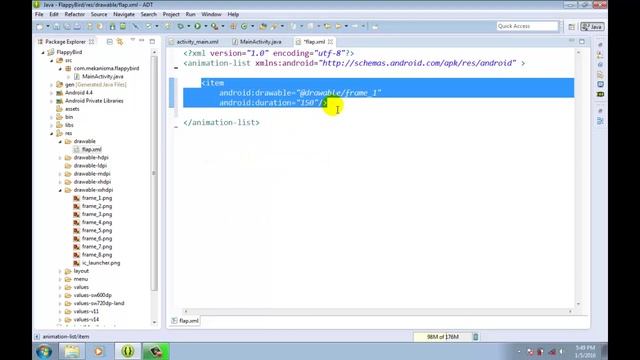Select MainActivity.java in the tree
Screen dimensions: 640x360
(102, 77)
